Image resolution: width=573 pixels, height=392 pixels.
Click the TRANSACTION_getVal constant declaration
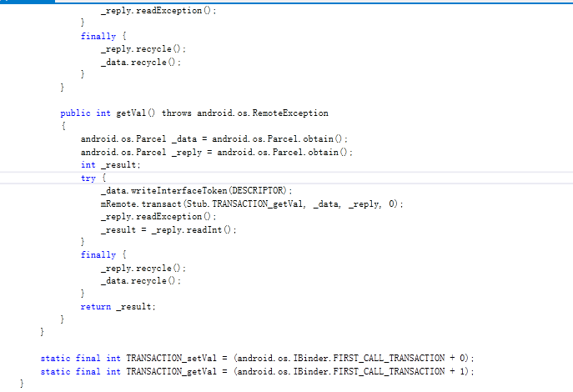click(257, 371)
